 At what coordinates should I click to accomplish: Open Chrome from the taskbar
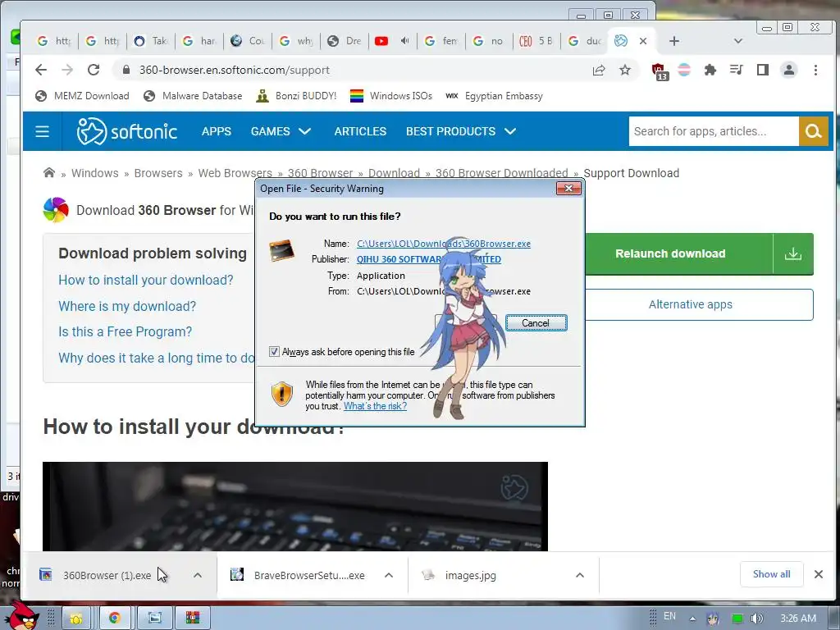[114, 618]
